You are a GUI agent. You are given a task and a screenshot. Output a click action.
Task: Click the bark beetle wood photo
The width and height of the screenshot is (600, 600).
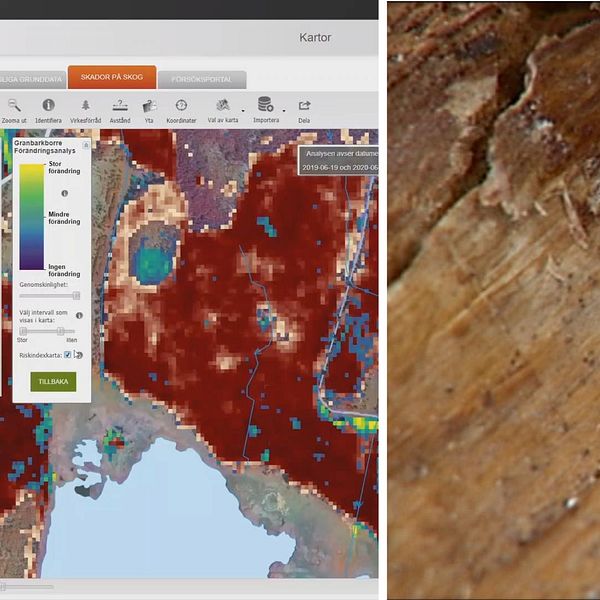[x=494, y=300]
